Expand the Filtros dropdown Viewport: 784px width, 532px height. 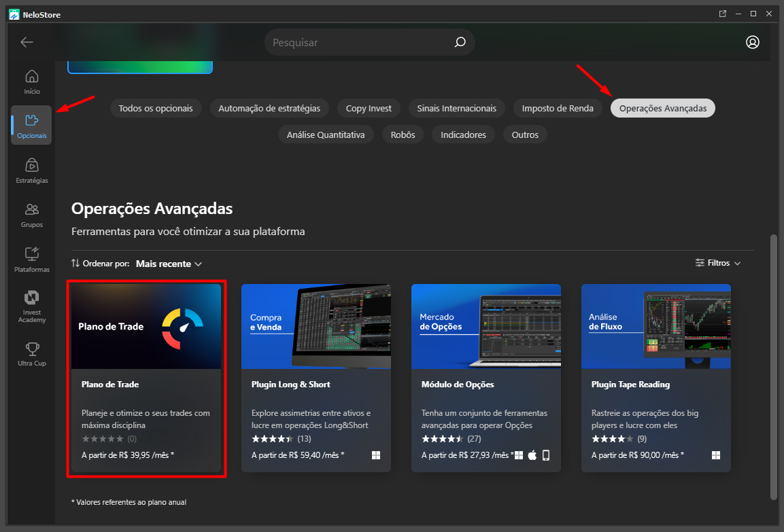point(718,263)
